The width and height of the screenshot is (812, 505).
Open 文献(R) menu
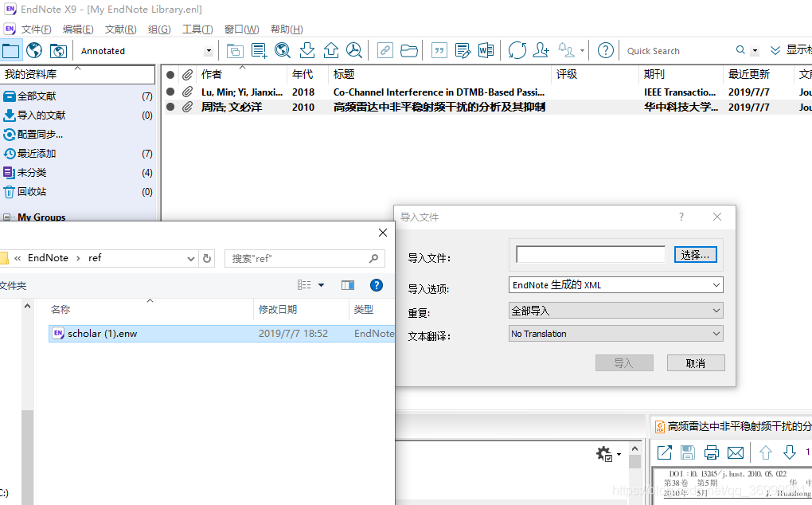tap(120, 29)
